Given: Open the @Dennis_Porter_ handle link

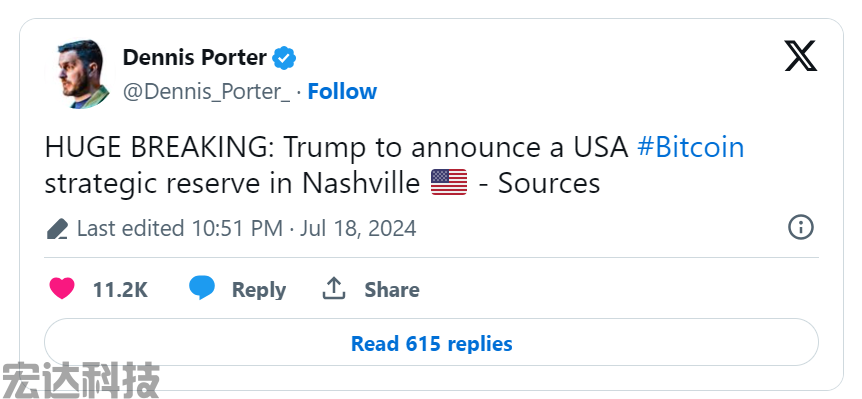Looking at the screenshot, I should click(206, 92).
